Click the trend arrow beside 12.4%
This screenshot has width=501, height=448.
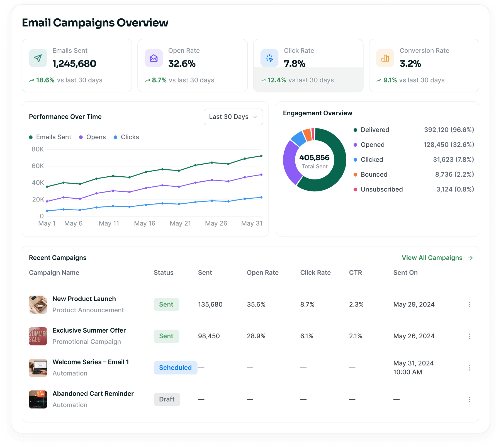pyautogui.click(x=263, y=81)
